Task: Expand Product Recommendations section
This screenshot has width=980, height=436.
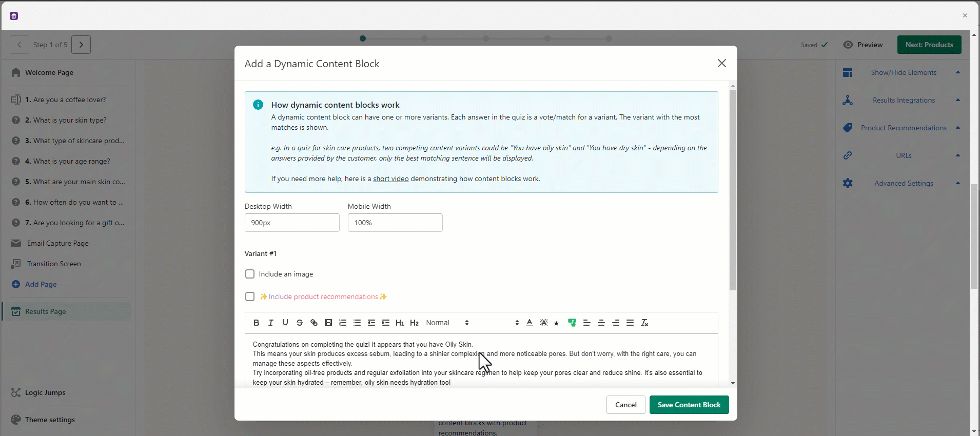Action: pos(901,128)
